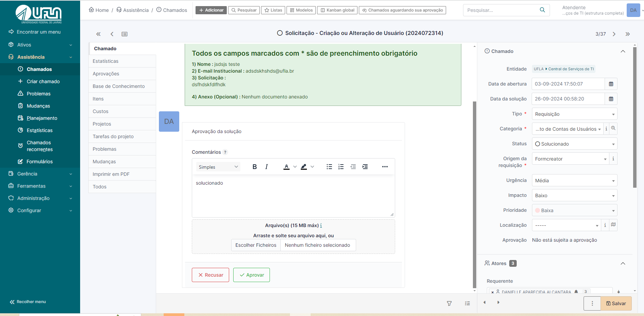
Task: Open text color dropdown arrow
Action: click(x=295, y=167)
